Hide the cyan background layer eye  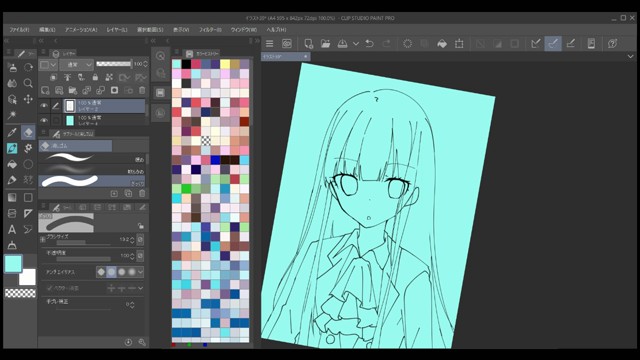(x=44, y=120)
